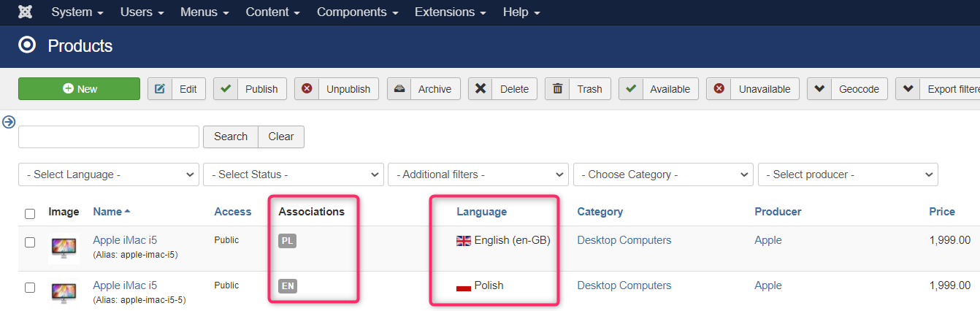Click iMac thumbnail in Polish row
This screenshot has width=980, height=311.
pyautogui.click(x=64, y=293)
